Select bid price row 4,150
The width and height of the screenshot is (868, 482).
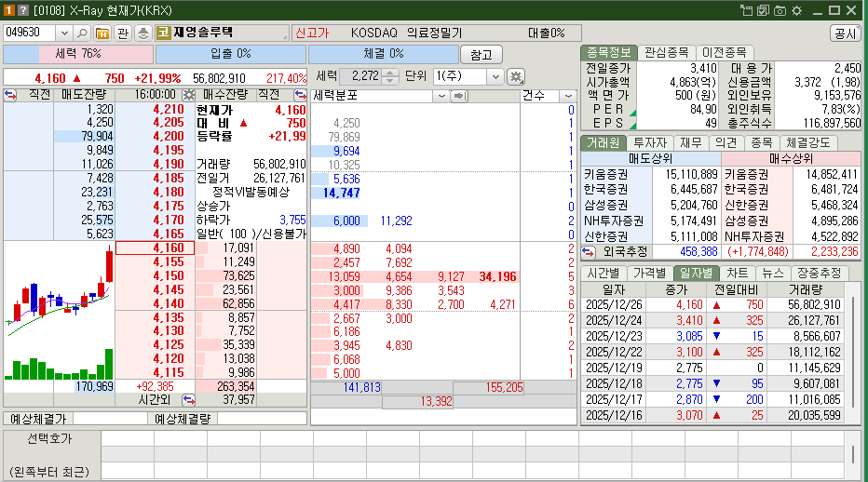click(155, 275)
